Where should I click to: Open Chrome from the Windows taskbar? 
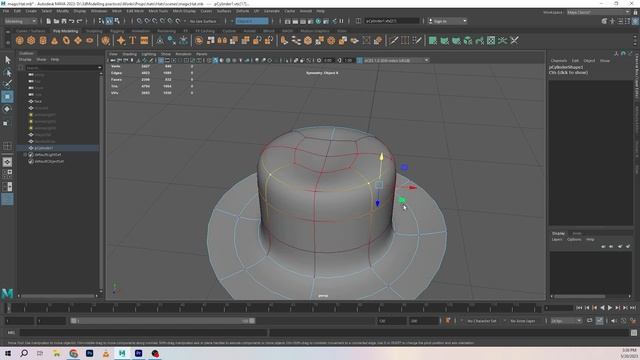[x=73, y=353]
